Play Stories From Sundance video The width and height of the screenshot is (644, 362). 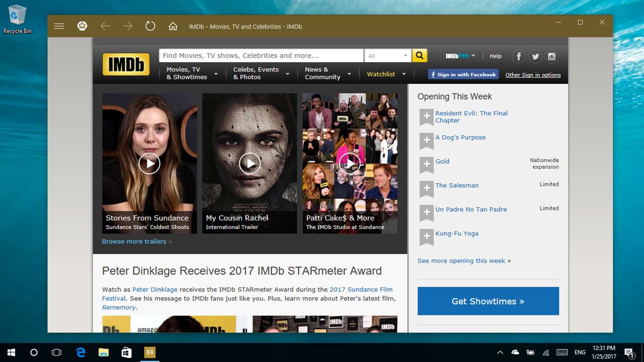pyautogui.click(x=149, y=164)
